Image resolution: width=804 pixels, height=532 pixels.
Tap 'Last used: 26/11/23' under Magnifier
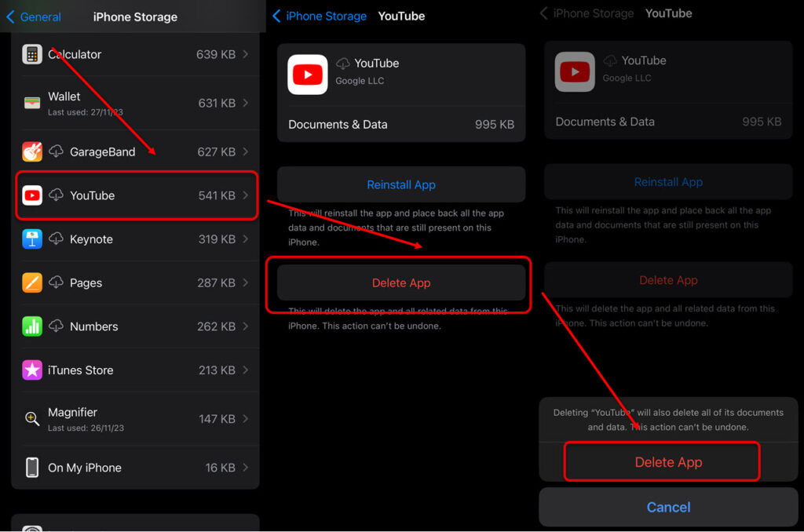86,428
